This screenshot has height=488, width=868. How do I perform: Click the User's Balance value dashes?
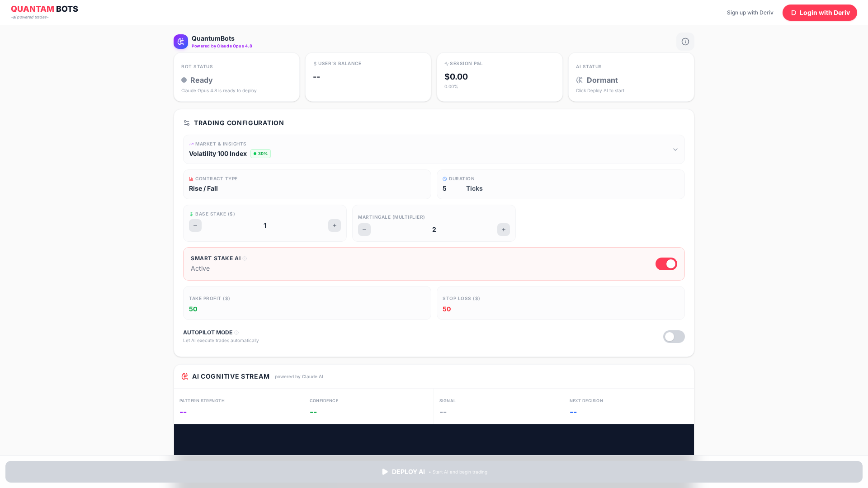click(316, 77)
